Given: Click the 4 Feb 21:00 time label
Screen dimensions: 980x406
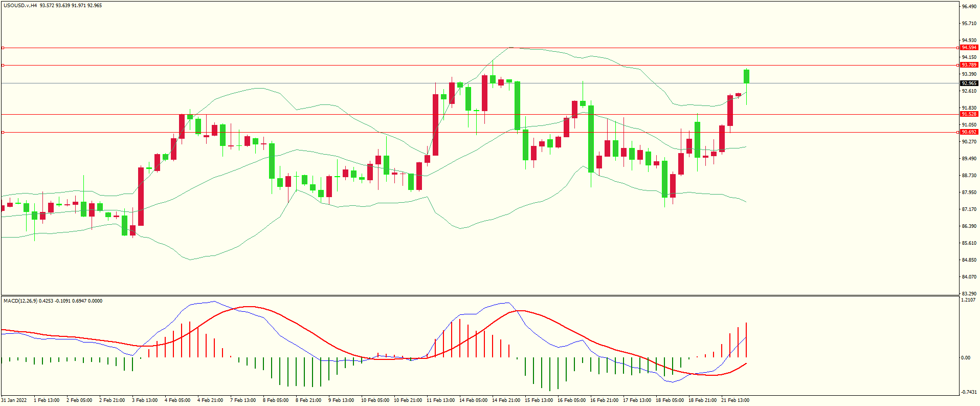Looking at the screenshot, I should (x=210, y=400).
